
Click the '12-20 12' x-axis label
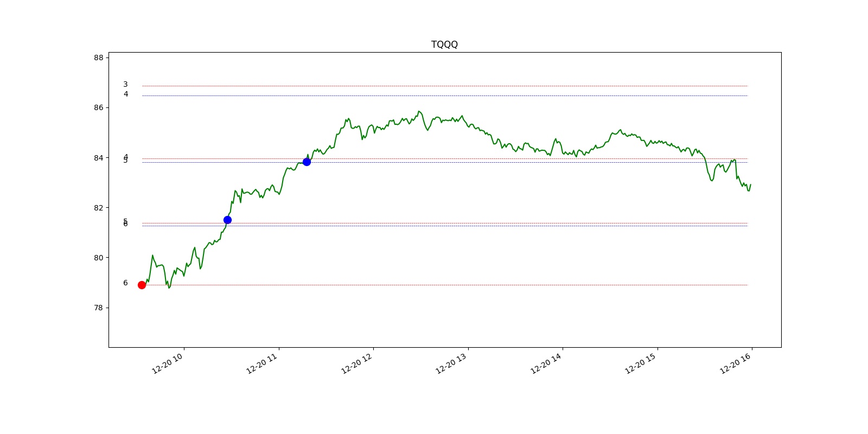coord(357,363)
